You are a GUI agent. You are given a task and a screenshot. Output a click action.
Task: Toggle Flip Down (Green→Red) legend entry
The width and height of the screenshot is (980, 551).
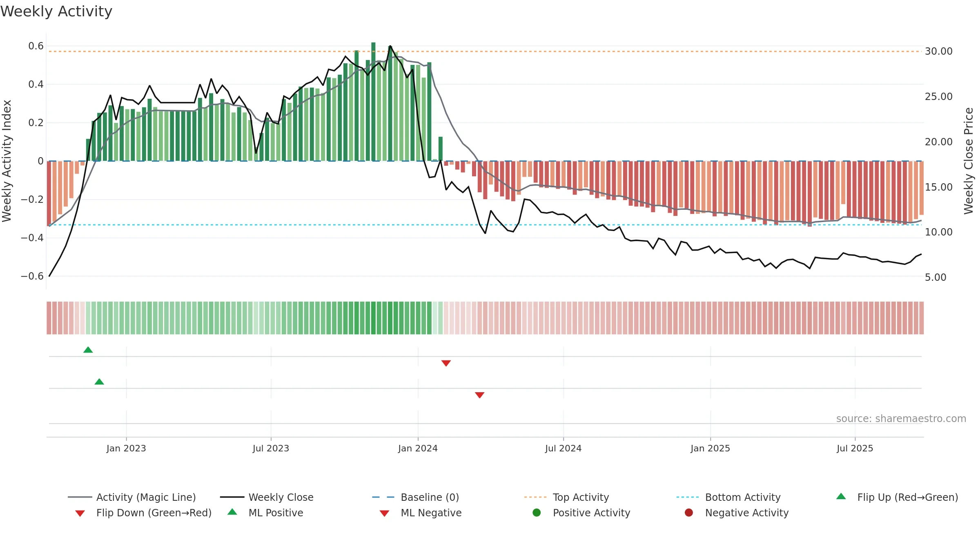(143, 513)
